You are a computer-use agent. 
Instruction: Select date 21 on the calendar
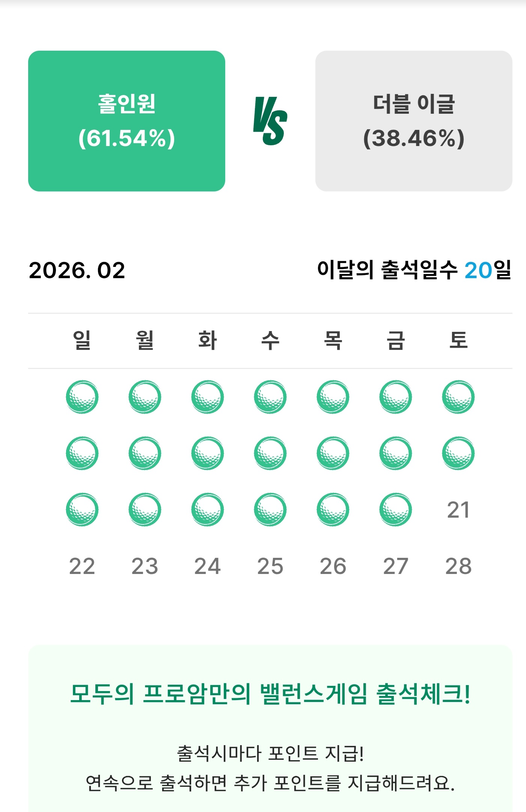pyautogui.click(x=458, y=510)
